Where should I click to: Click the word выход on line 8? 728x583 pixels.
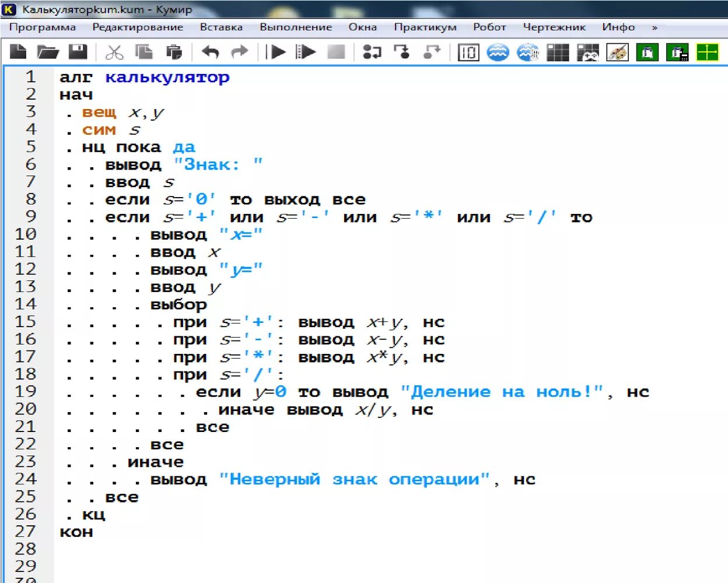point(292,200)
